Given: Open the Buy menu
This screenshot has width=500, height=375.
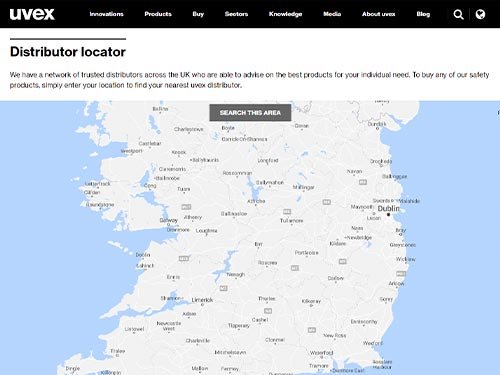Looking at the screenshot, I should point(198,14).
